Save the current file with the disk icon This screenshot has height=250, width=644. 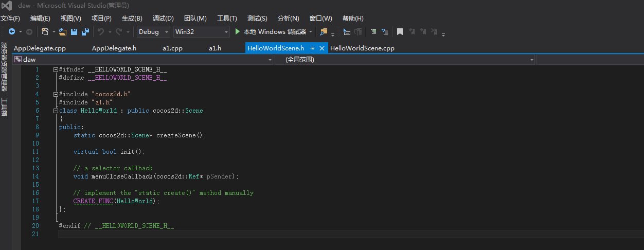point(74,32)
